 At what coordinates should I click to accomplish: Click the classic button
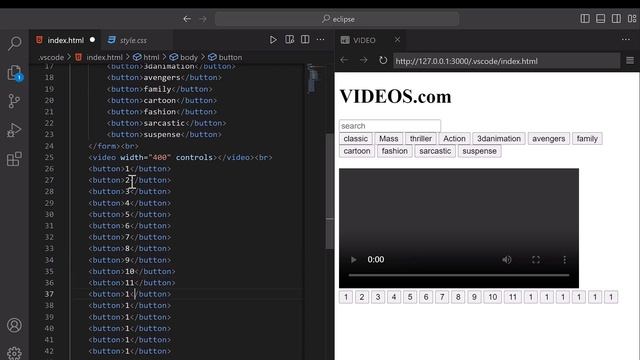tap(356, 139)
